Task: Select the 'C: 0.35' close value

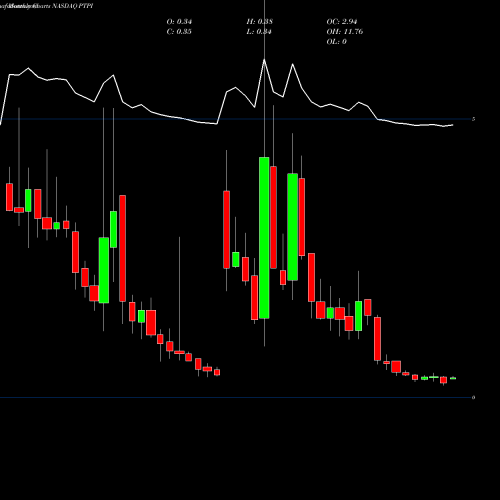Action: click(x=179, y=32)
